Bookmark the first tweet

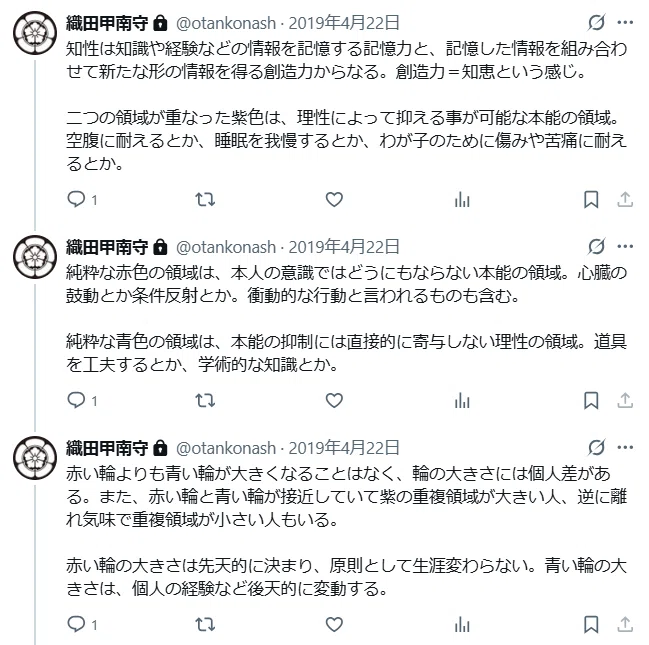pos(591,200)
